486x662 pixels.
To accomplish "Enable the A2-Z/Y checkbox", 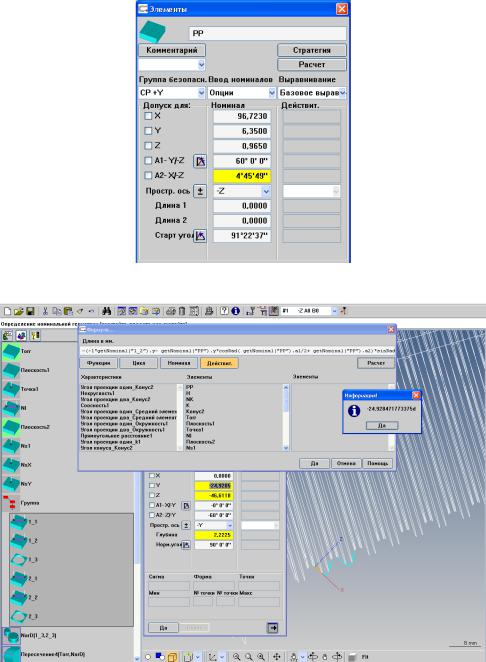I will pos(152,515).
